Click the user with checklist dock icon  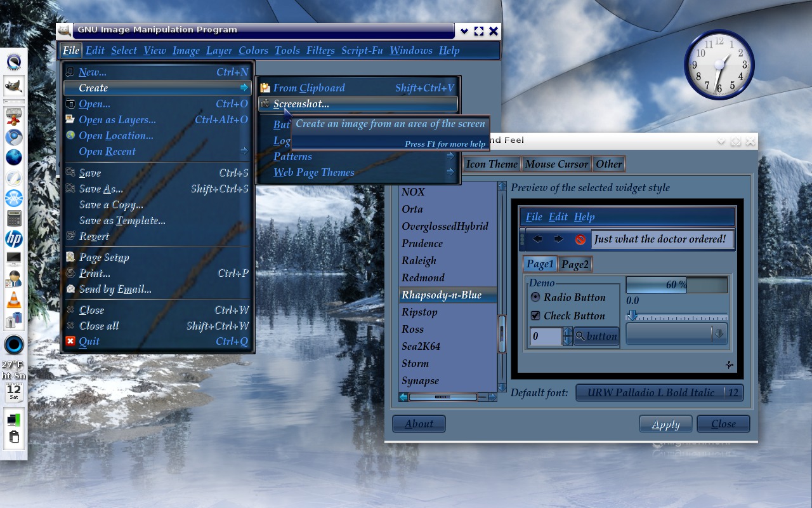(x=14, y=279)
